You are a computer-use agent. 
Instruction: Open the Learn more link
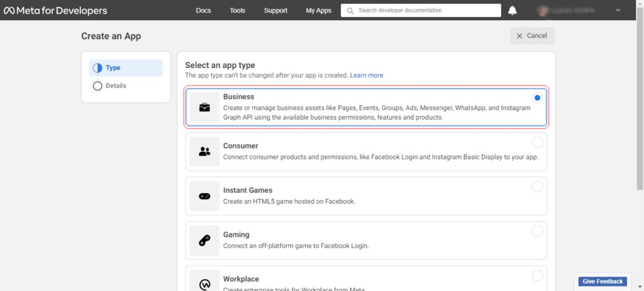tap(367, 76)
